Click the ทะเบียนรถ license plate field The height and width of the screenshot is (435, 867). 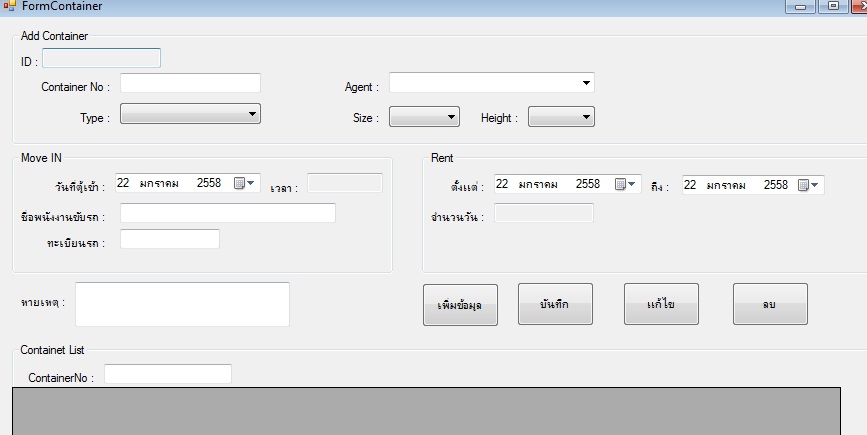pos(170,239)
